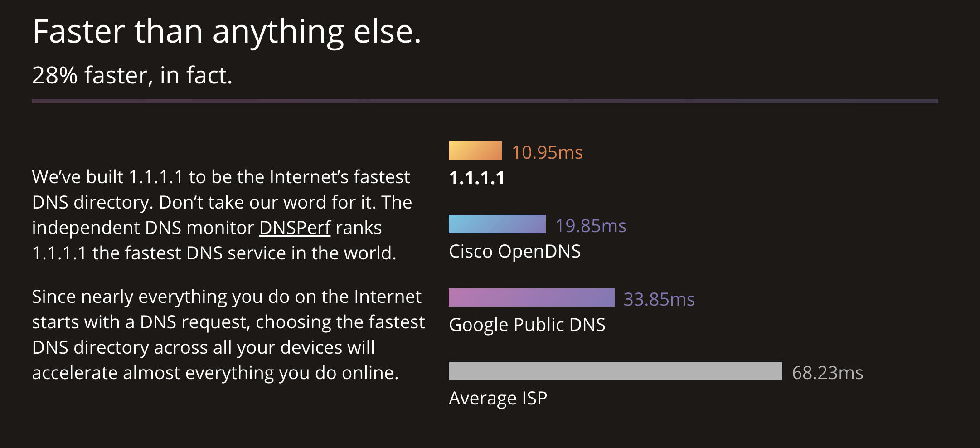Click the blue Cisco OpenDNS bar
This screenshot has width=980, height=448.
497,224
